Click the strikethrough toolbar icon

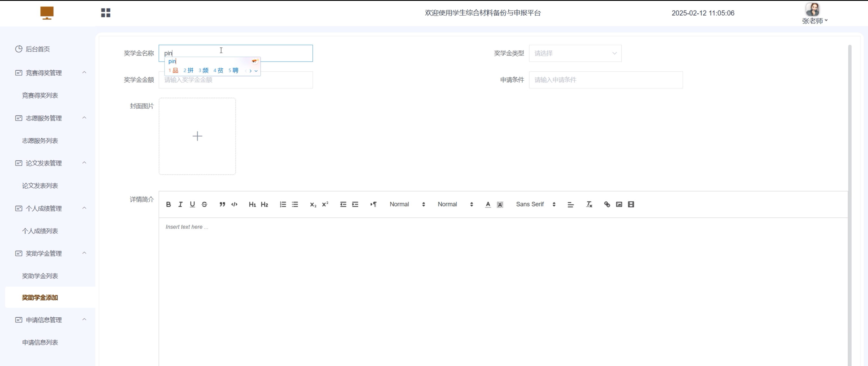coord(204,204)
